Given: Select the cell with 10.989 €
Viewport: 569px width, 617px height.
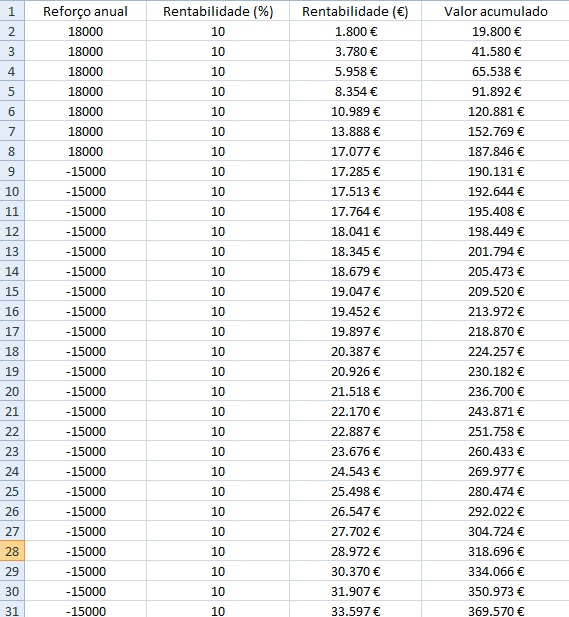Looking at the screenshot, I should [x=355, y=111].
